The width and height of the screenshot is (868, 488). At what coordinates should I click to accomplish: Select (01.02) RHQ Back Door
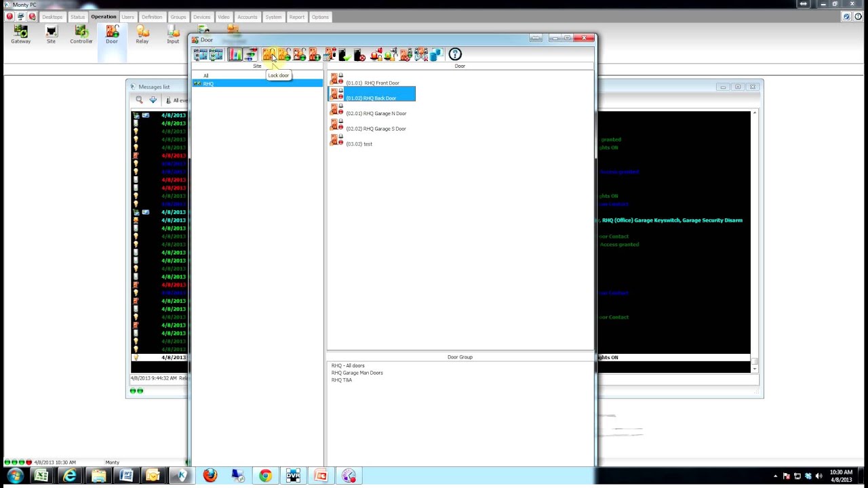(x=372, y=95)
